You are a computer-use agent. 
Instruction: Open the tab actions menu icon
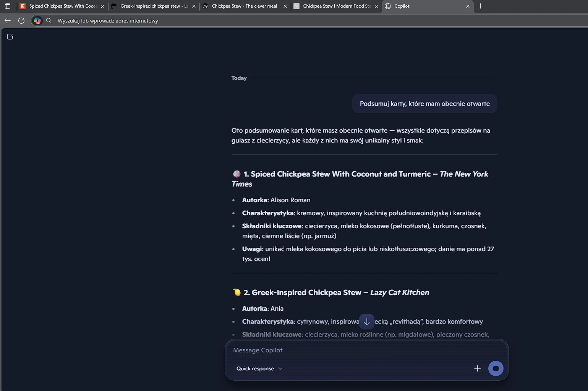(x=8, y=6)
